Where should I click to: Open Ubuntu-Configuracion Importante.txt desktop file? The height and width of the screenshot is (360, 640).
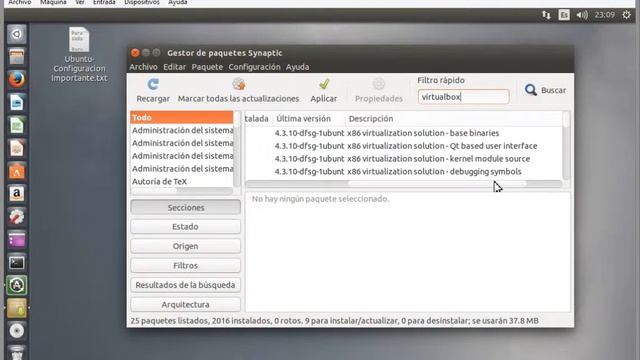79,55
